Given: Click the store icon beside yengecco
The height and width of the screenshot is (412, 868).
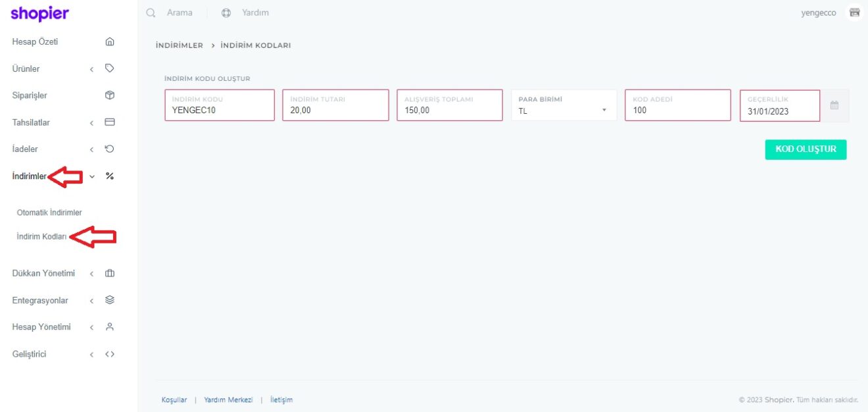Looking at the screenshot, I should [x=854, y=13].
